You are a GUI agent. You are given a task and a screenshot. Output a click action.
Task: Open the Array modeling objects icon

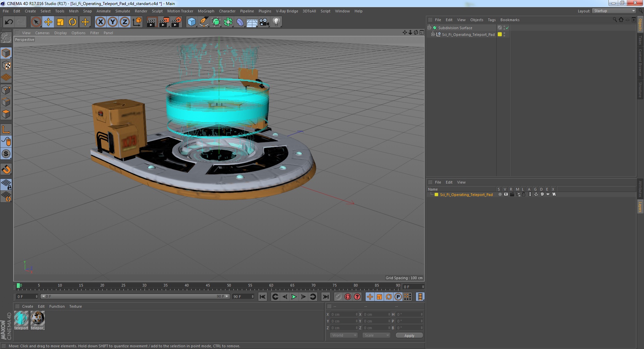click(x=228, y=22)
